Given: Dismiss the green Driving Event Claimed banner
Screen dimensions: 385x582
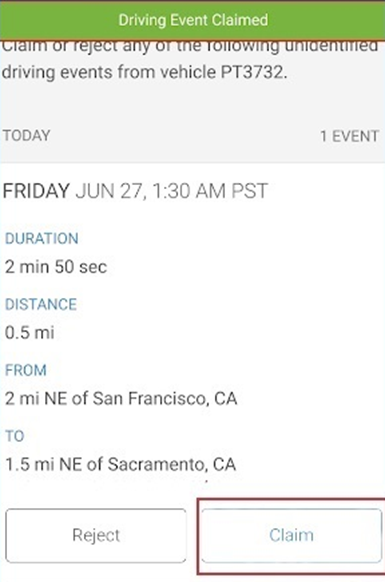Looking at the screenshot, I should point(192,20).
